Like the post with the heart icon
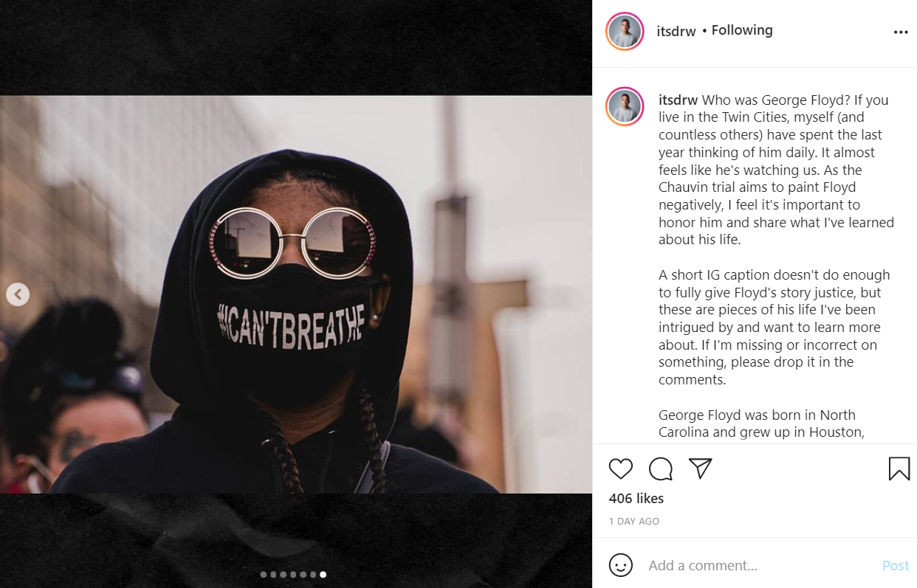The width and height of the screenshot is (917, 588). [621, 469]
